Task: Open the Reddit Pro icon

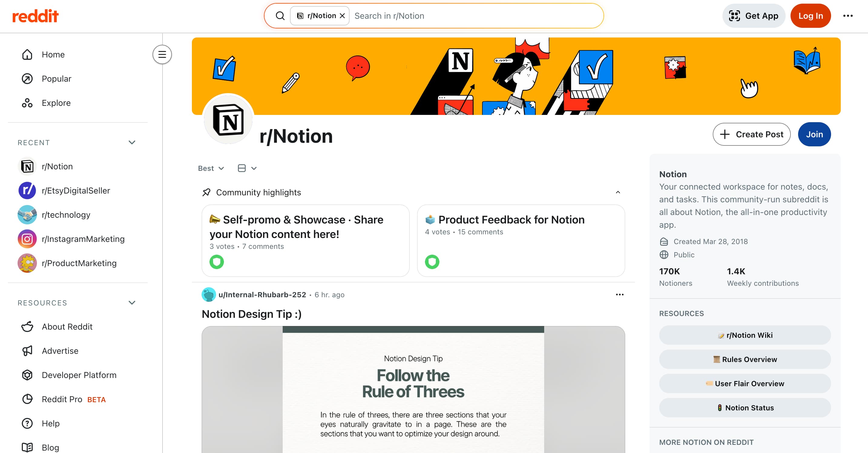Action: 27,399
